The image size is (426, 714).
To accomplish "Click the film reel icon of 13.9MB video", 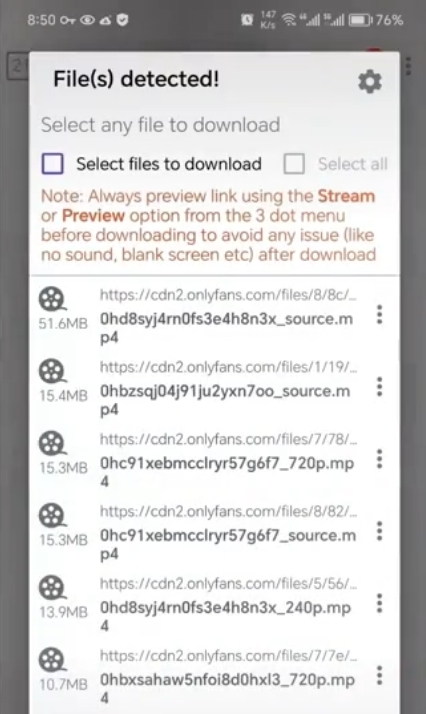I will click(52, 587).
